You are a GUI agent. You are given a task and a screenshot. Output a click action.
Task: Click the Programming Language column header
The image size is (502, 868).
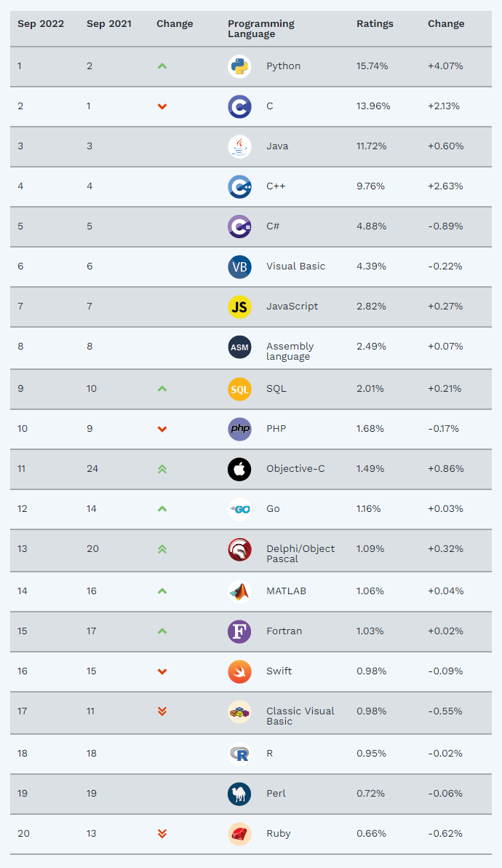tap(261, 28)
